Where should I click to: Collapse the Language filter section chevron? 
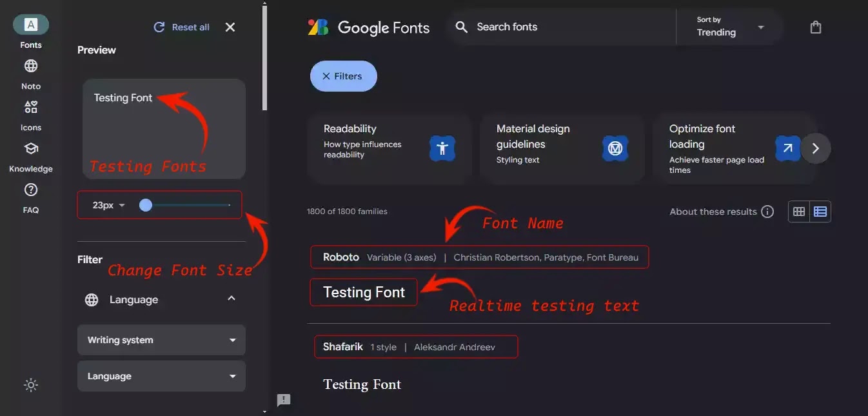tap(232, 299)
